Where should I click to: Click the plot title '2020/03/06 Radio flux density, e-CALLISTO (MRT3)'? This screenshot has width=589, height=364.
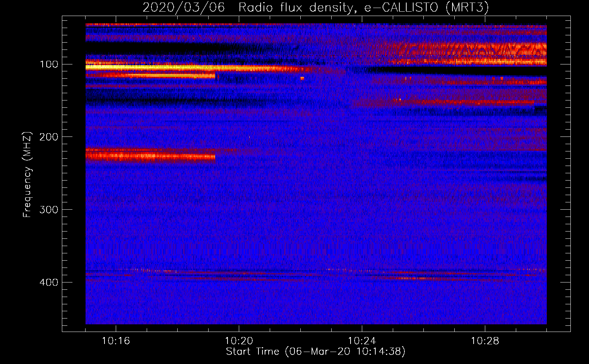(x=316, y=7)
